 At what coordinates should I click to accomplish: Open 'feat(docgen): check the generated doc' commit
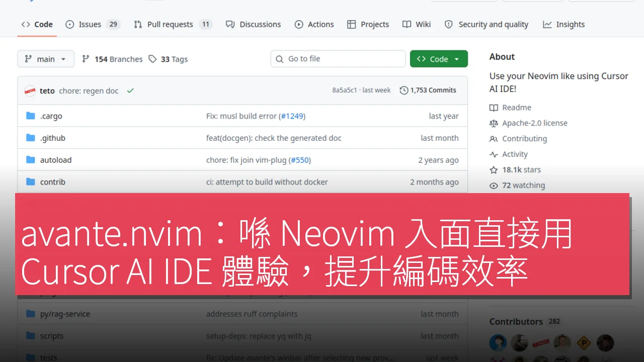pyautogui.click(x=274, y=138)
